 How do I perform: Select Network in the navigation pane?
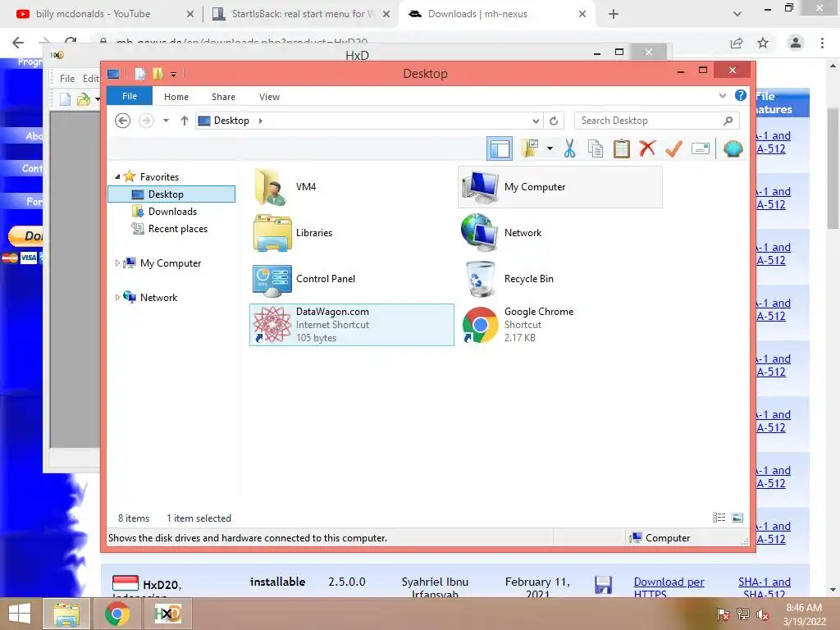pyautogui.click(x=158, y=297)
